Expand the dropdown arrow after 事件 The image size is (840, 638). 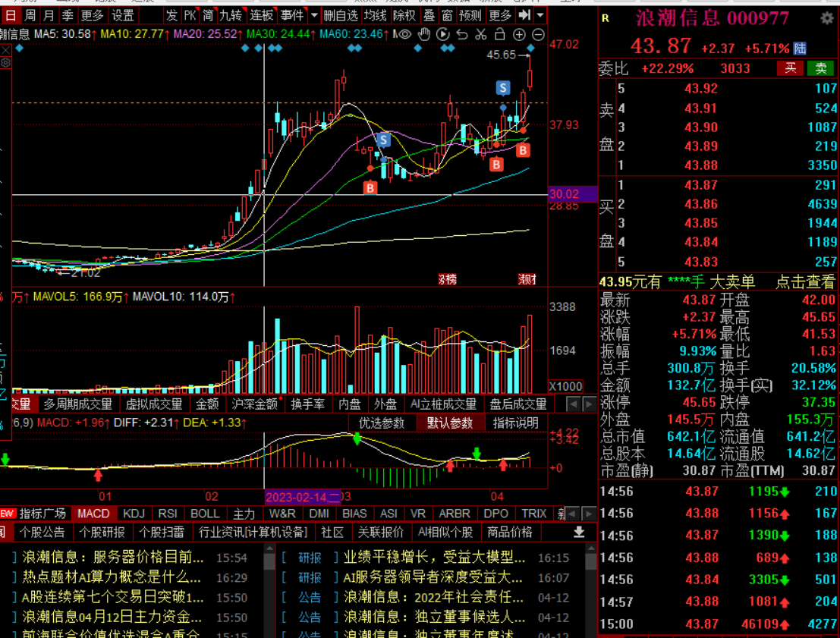coord(314,15)
